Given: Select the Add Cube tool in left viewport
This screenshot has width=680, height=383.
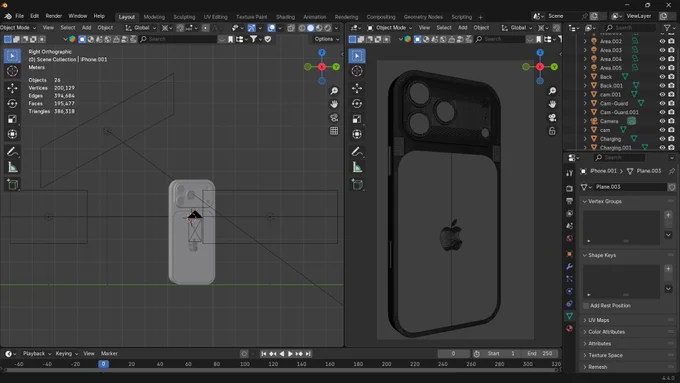Looking at the screenshot, I should click(12, 184).
